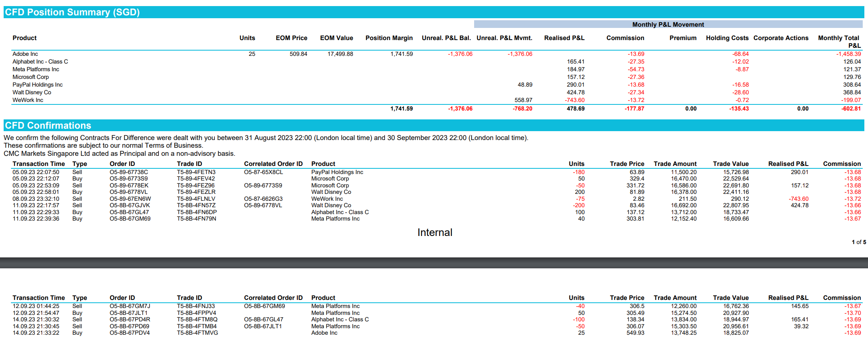
Task: Select trade amount 12,152.40
Action: click(684, 219)
